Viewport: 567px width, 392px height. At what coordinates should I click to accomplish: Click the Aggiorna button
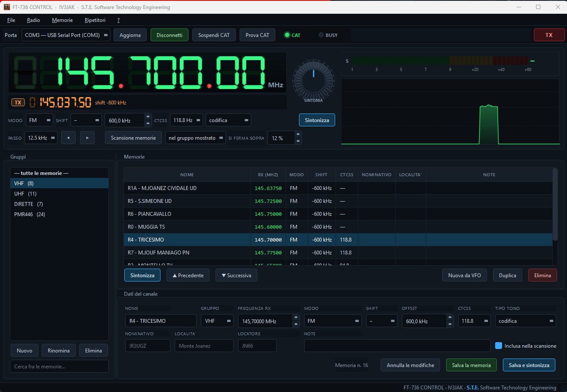pyautogui.click(x=130, y=35)
